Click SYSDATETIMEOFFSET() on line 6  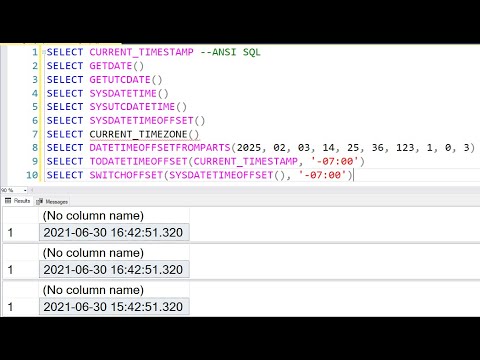point(147,120)
